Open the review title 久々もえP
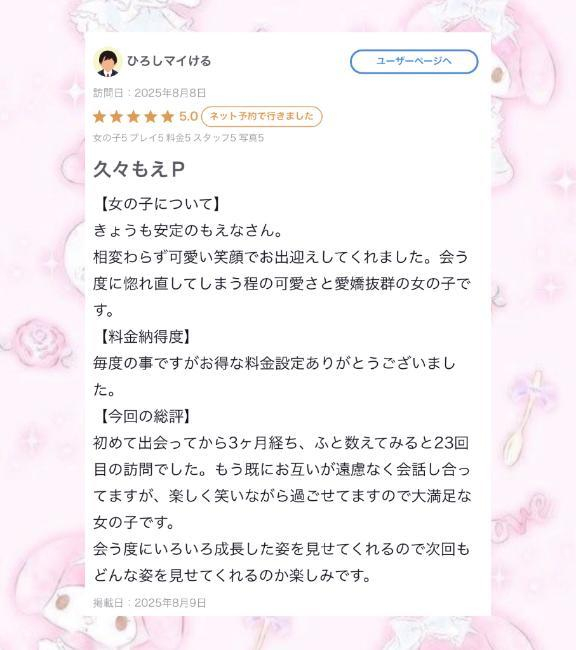The height and width of the screenshot is (650, 576). point(139,169)
